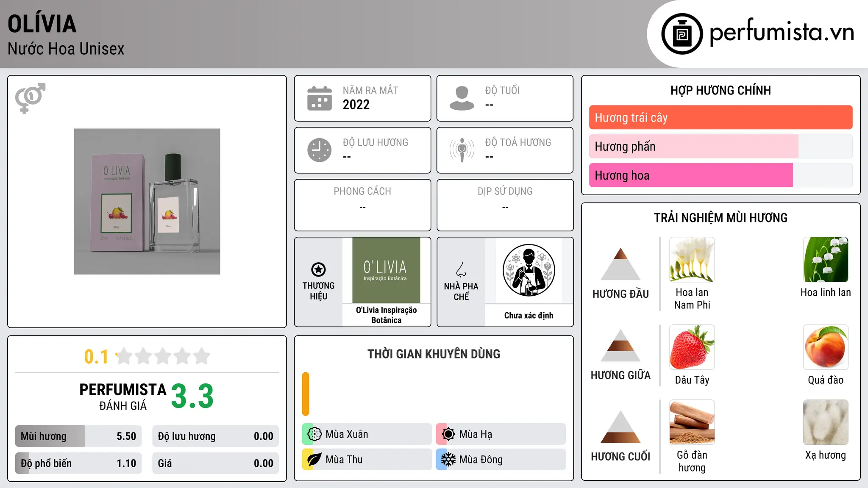Click the Độ lưu hương 0.00 score bar
The width and height of the screenshot is (868, 488).
coord(216,436)
